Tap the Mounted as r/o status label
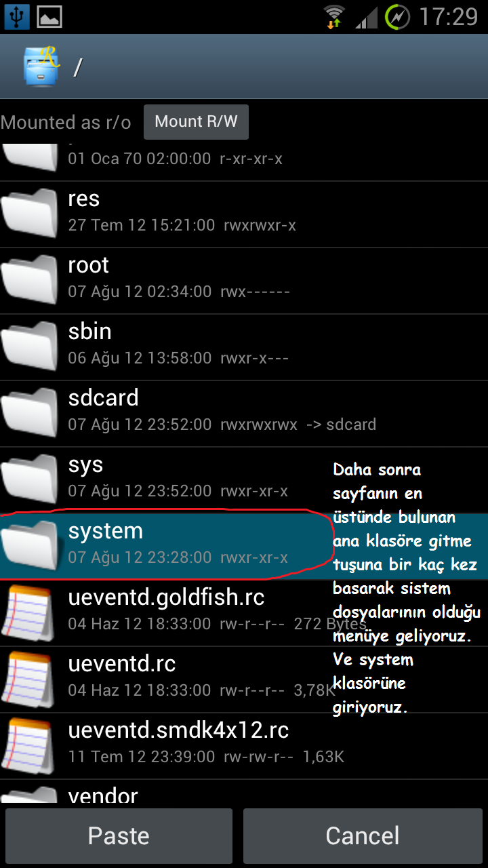 pyautogui.click(x=66, y=123)
